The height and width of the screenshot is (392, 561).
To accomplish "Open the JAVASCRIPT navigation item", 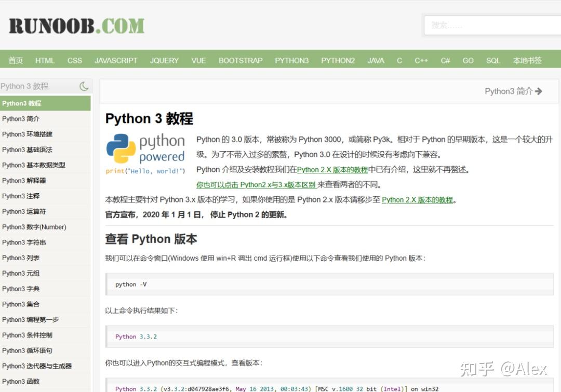I will [x=116, y=60].
